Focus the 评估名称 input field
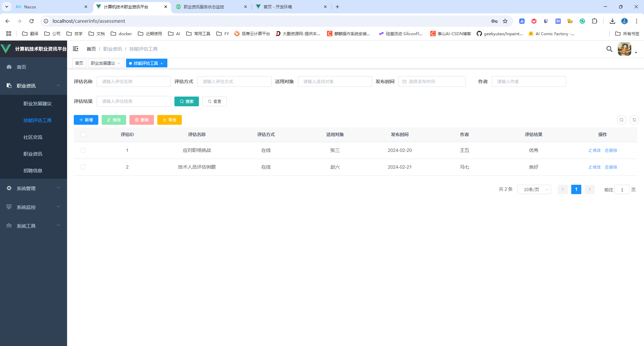Image resolution: width=644 pixels, height=346 pixels. coord(134,81)
